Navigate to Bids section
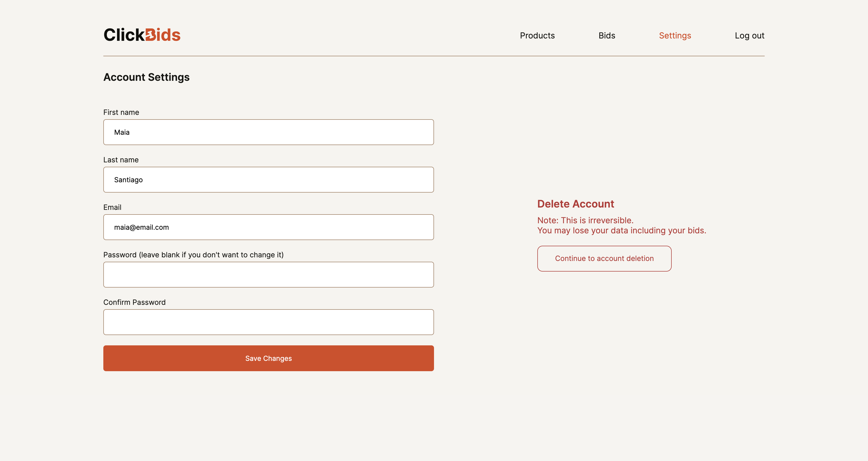This screenshot has height=461, width=868. [607, 35]
